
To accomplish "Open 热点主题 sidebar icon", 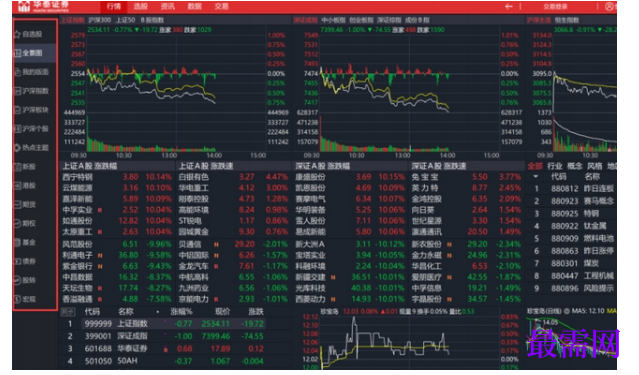I will (x=18, y=148).
